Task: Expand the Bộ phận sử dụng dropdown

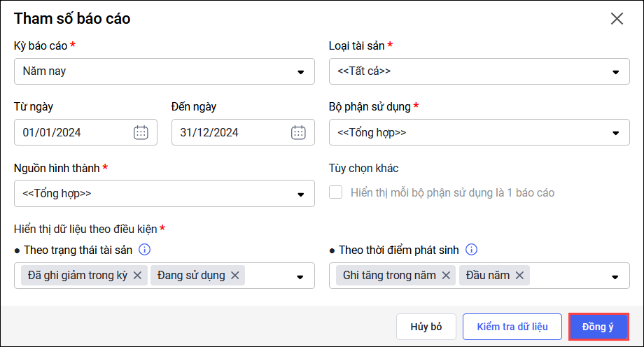Action: [x=616, y=132]
